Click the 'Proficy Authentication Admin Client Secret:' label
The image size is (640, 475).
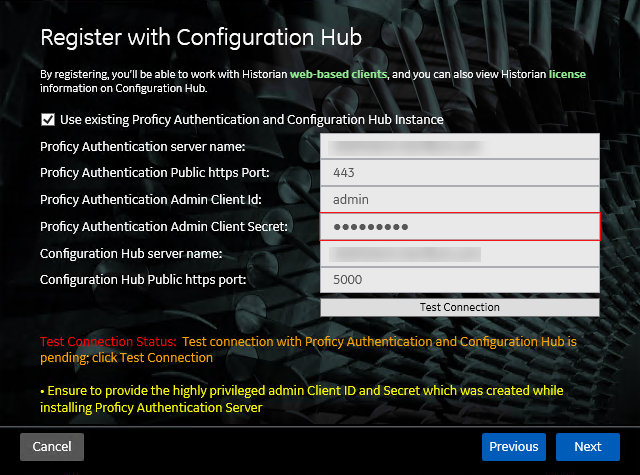point(164,226)
